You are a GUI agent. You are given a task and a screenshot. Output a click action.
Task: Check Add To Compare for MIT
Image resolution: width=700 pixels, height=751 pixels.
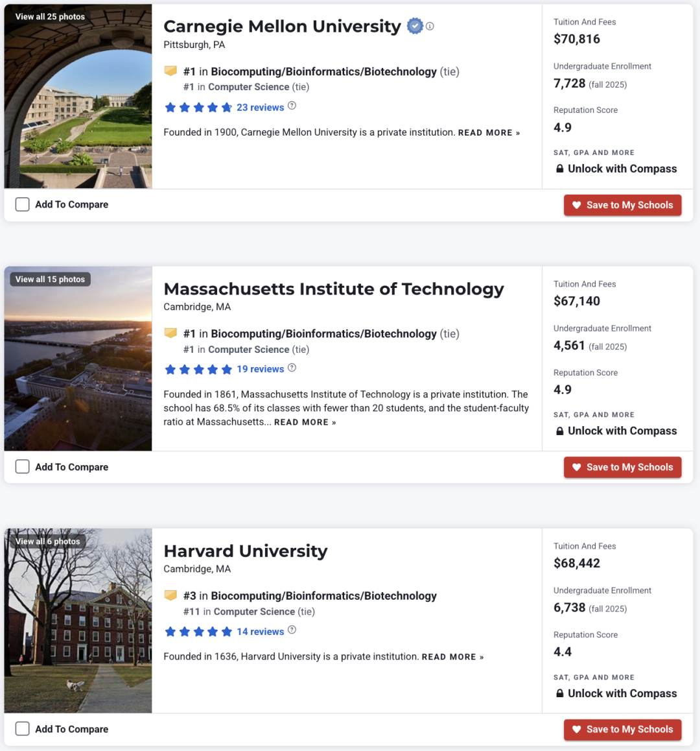22,466
